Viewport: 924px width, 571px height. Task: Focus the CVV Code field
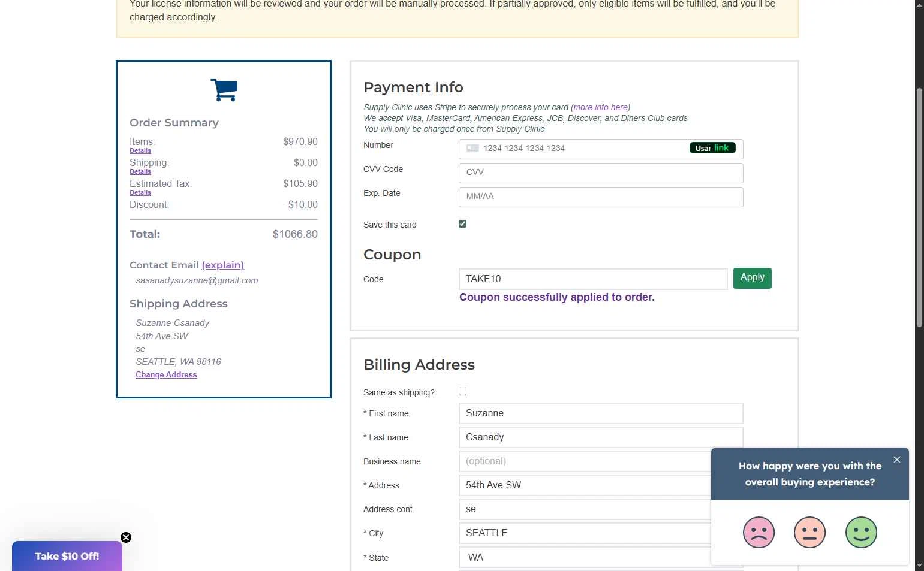click(x=601, y=173)
